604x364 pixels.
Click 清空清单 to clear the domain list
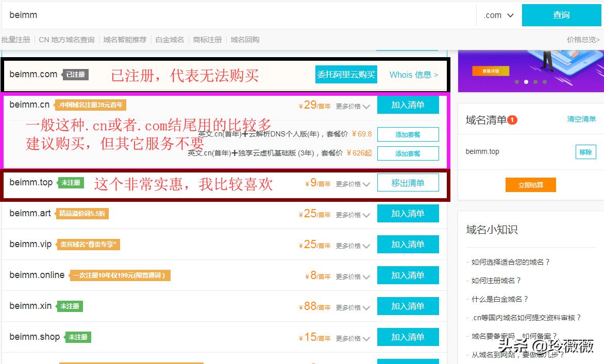(x=581, y=119)
